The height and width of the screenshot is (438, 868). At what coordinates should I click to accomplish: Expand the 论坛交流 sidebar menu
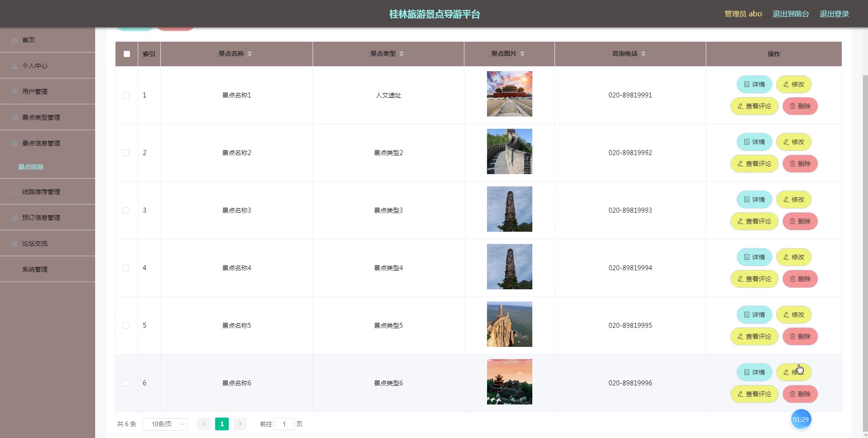point(48,243)
